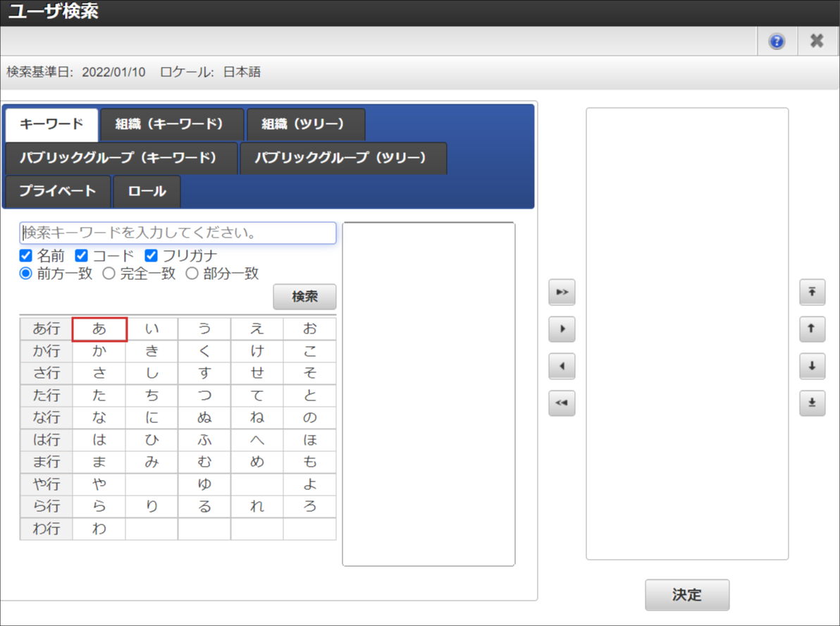Move selected item to bottom of list
Screen dimensions: 840x626
coord(812,404)
